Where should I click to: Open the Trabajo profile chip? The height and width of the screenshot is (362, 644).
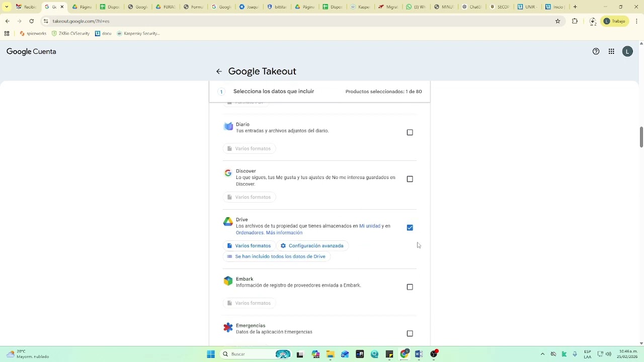pos(615,21)
